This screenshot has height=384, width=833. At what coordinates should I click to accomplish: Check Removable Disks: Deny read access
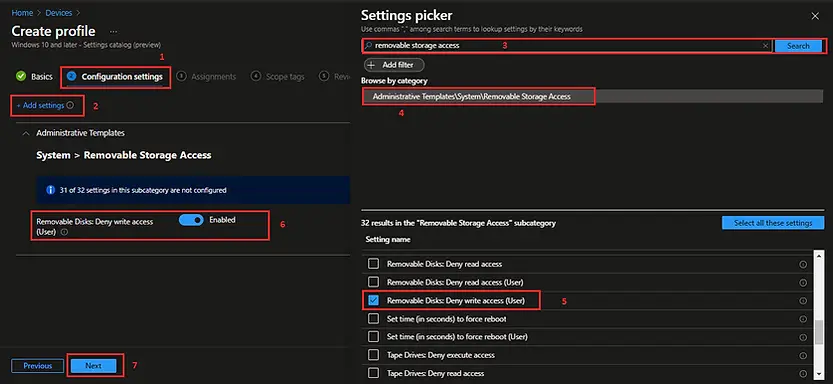[373, 264]
